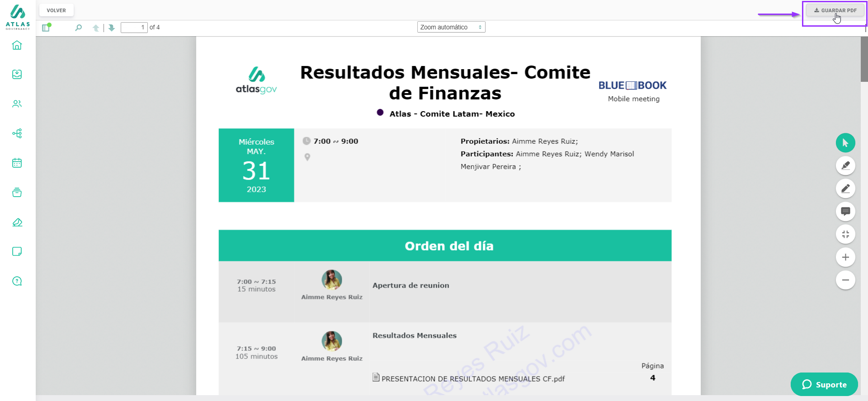Screen dimensions: 868x401
Task: Click the collapse/fit screen button
Action: [x=845, y=234]
